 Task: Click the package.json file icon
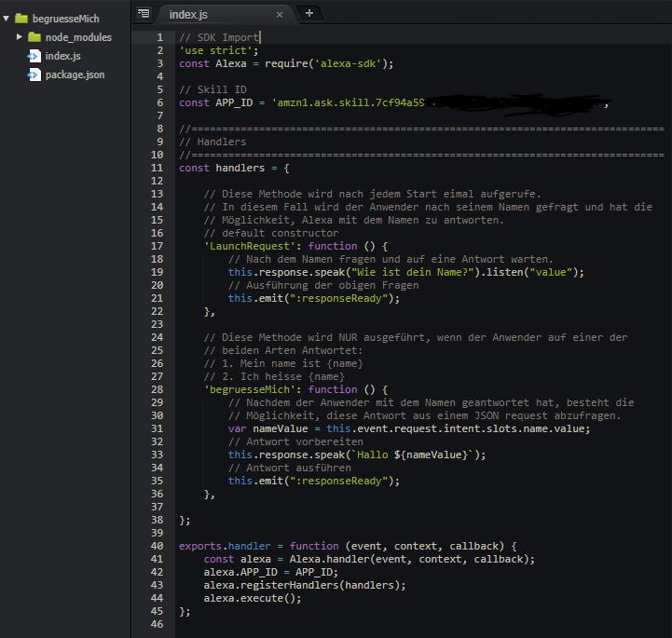(34, 75)
